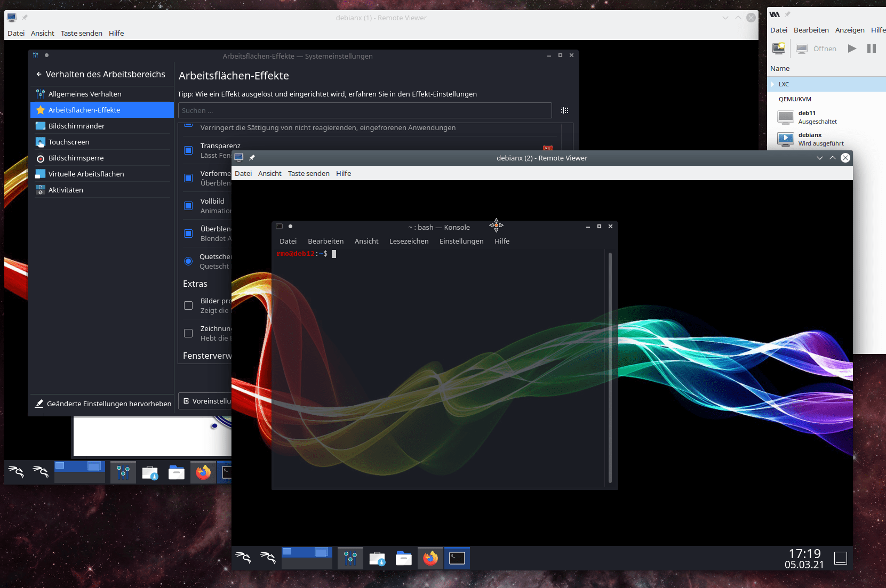Open the Konsole terminal from the taskbar
The height and width of the screenshot is (588, 886).
click(457, 558)
